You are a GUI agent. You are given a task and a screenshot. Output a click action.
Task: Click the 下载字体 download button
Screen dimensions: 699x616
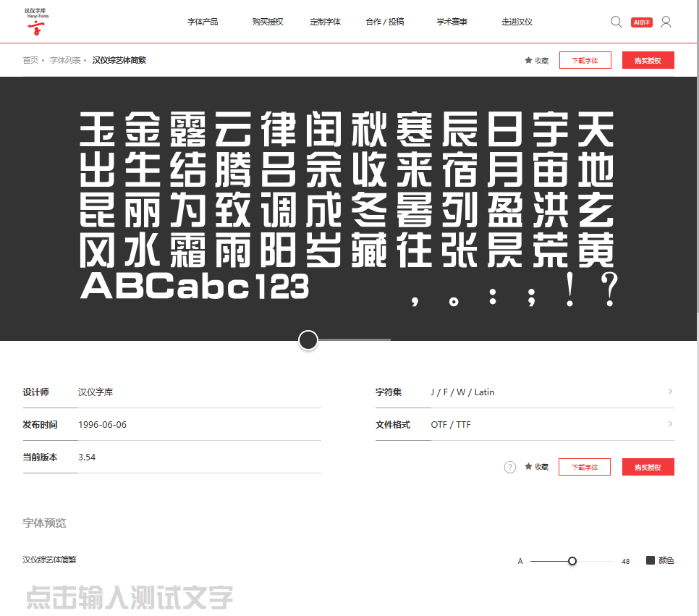click(x=585, y=60)
